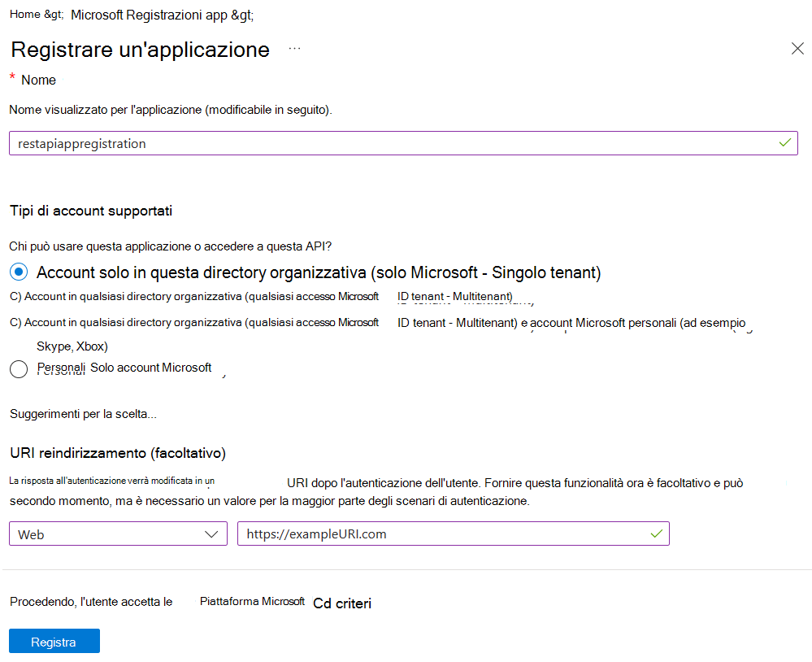
Task: Expand 'Suggerimenti per la scelta'
Action: coord(80,414)
